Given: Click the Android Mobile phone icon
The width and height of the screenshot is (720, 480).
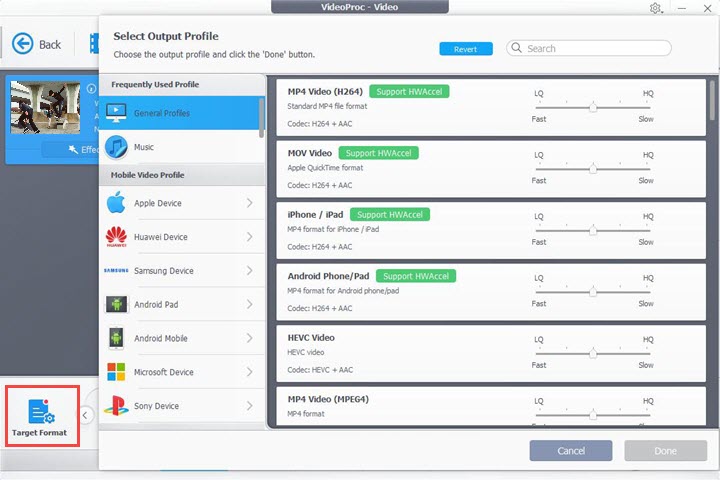Looking at the screenshot, I should point(116,338).
